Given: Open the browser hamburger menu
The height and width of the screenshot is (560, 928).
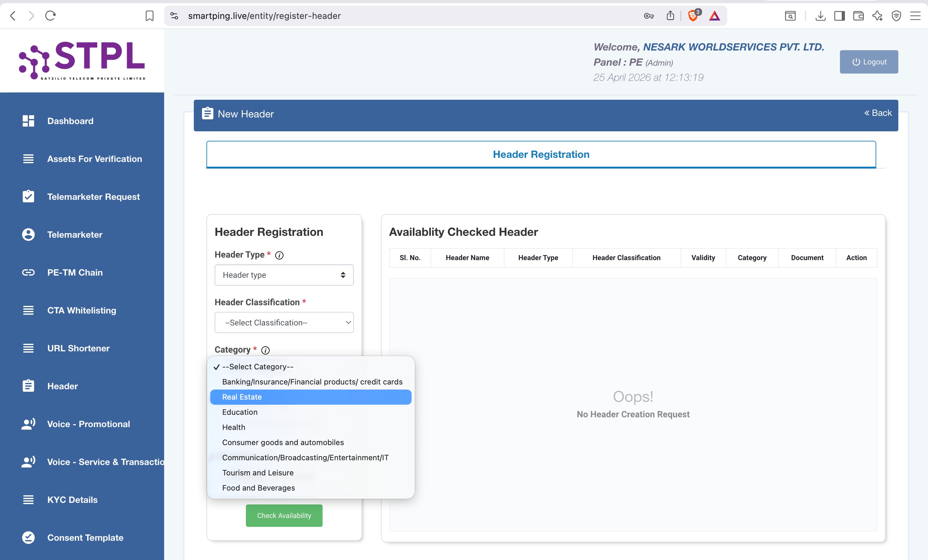Looking at the screenshot, I should click(915, 16).
